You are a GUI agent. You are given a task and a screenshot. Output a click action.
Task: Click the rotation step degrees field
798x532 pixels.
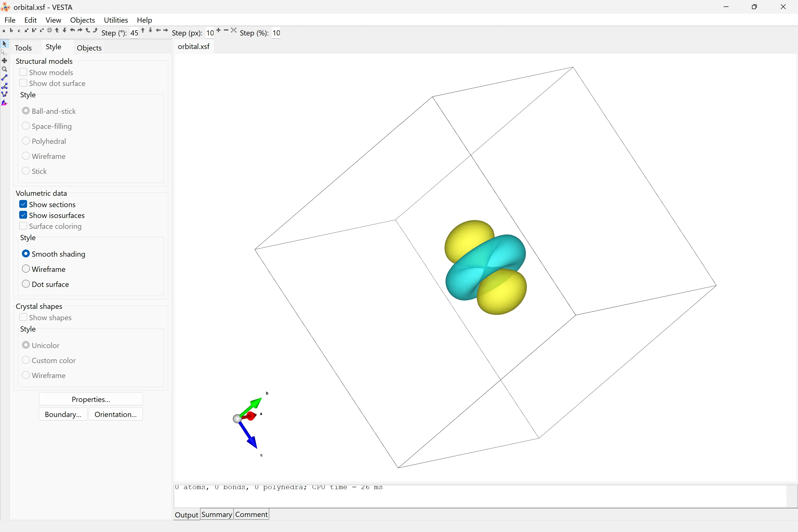[x=134, y=33]
